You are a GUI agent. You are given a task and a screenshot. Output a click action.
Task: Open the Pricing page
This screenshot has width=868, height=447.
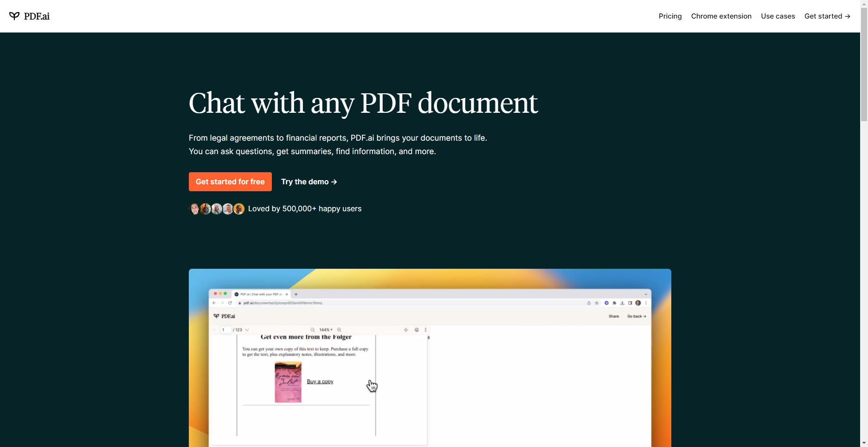coord(670,16)
